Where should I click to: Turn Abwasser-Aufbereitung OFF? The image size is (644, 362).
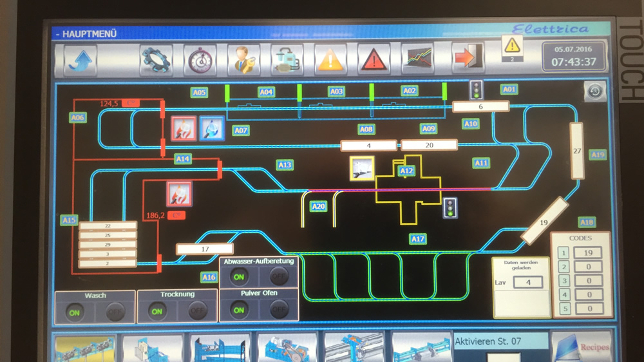[x=279, y=276]
